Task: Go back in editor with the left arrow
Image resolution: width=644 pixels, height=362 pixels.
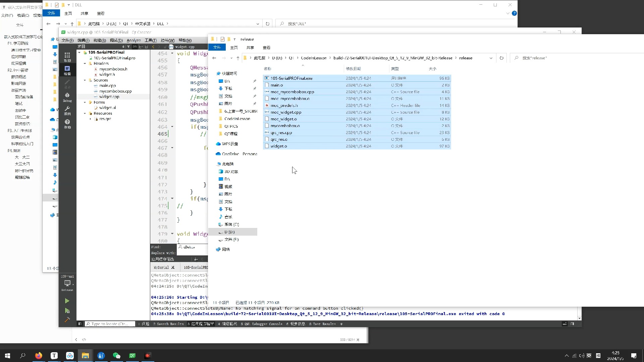Action: (x=154, y=47)
